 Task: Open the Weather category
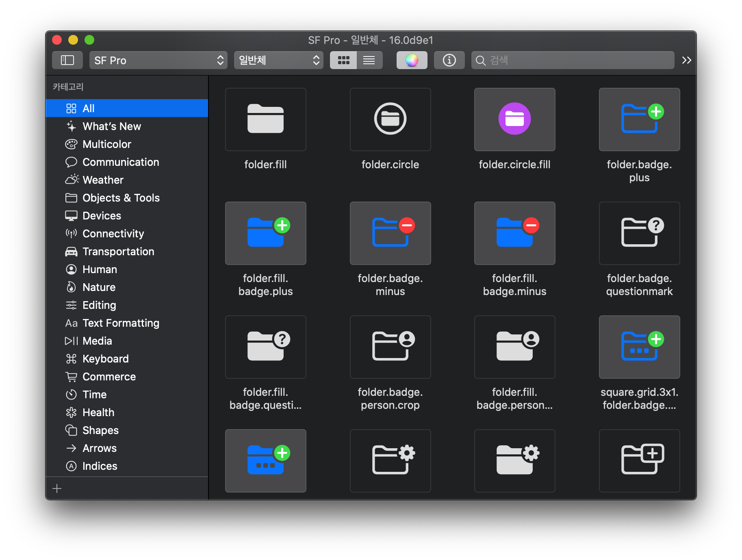coord(127,180)
